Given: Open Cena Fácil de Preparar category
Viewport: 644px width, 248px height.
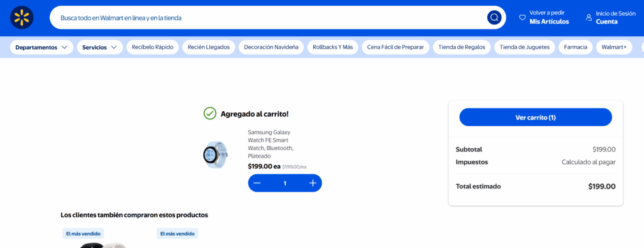Looking at the screenshot, I should point(396,47).
